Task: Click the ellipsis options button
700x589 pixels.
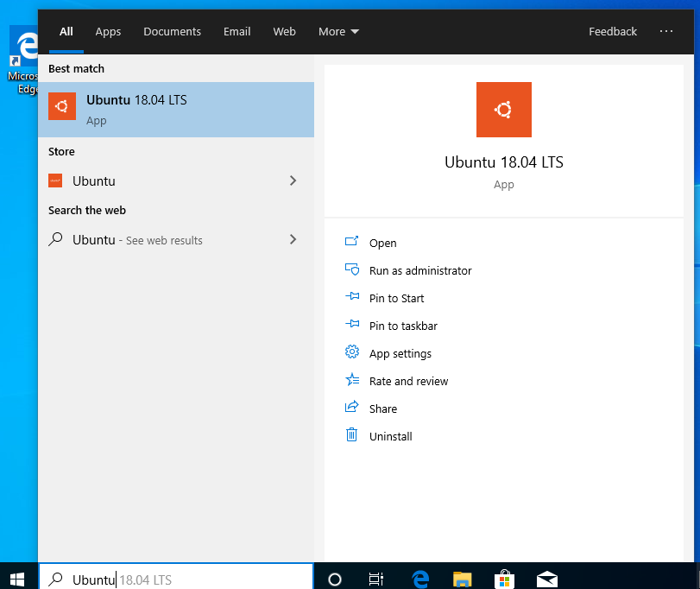Action: (666, 31)
